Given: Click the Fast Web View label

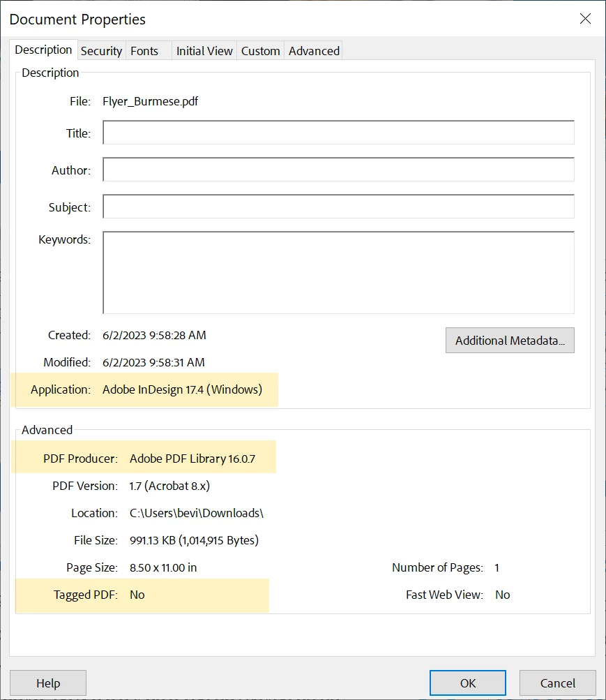Looking at the screenshot, I should pyautogui.click(x=444, y=595).
